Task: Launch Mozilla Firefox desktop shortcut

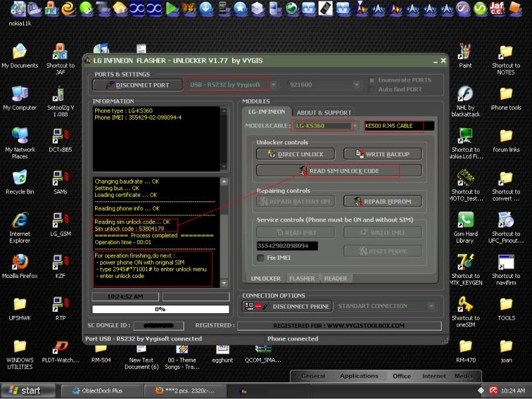Action: coord(20,267)
